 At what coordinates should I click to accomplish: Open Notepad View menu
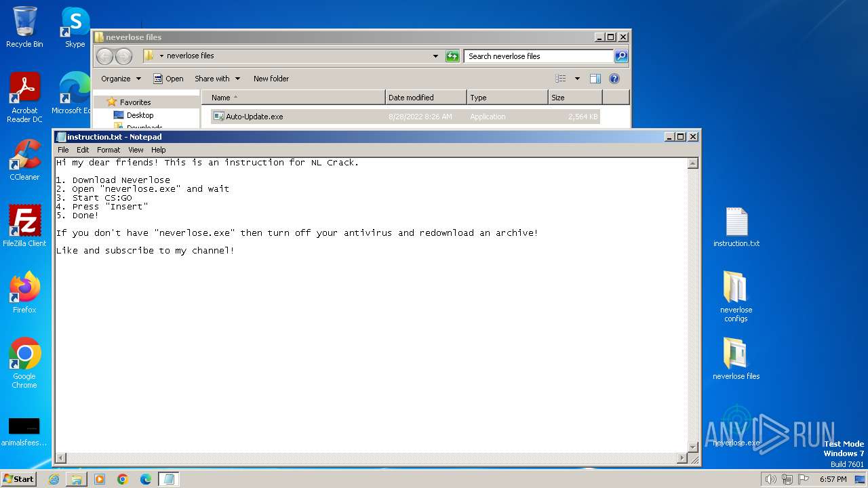[136, 150]
